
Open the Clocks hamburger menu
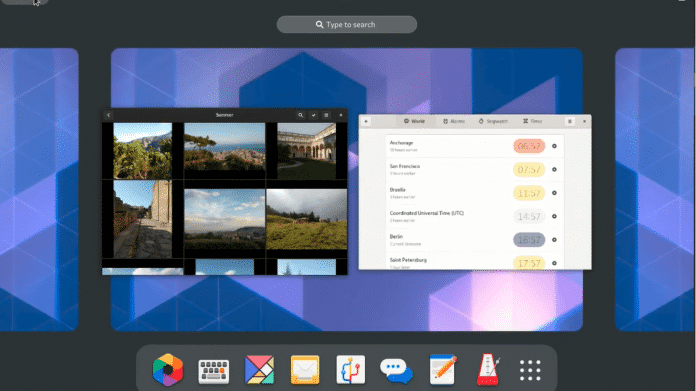[570, 121]
